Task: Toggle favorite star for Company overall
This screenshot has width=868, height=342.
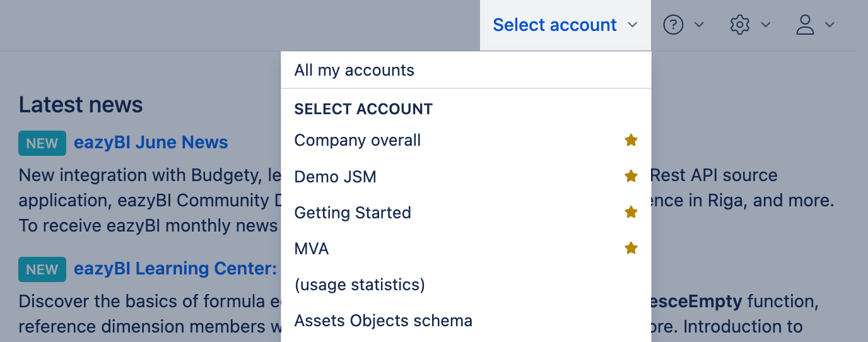Action: (631, 140)
